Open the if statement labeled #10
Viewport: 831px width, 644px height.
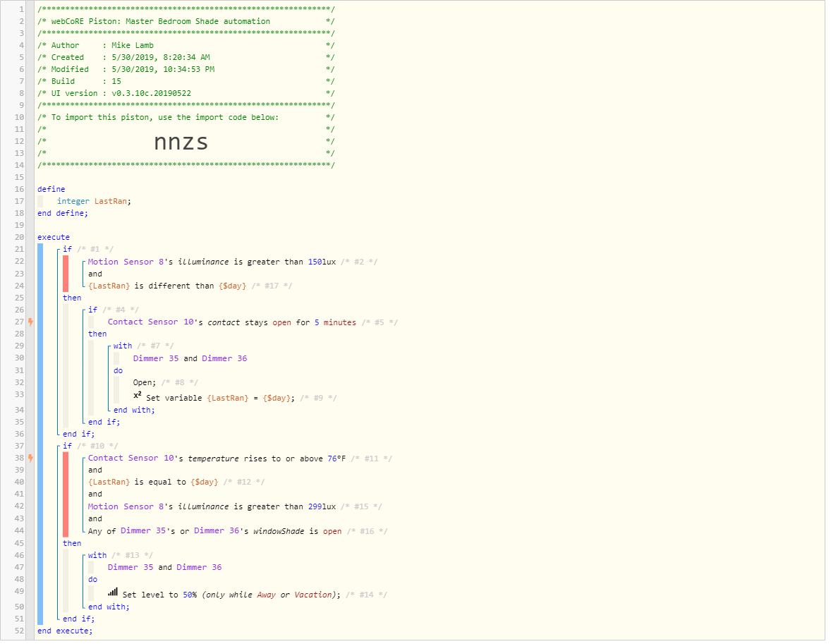click(67, 446)
